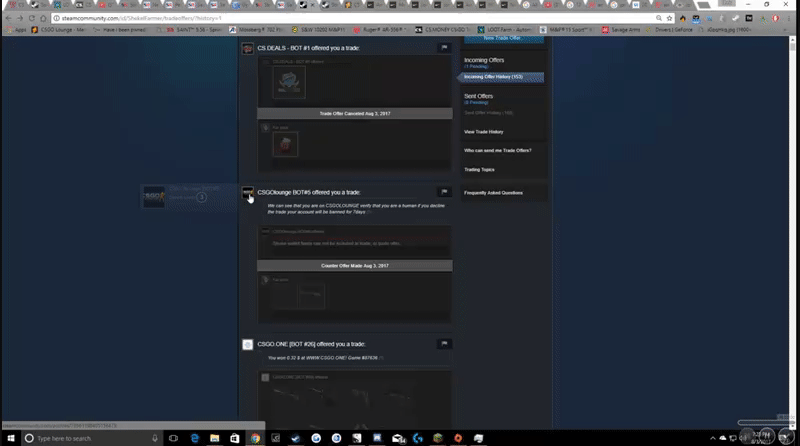Open Ruger AR-556 bookmark
The width and height of the screenshot is (800, 446).
pos(380,30)
